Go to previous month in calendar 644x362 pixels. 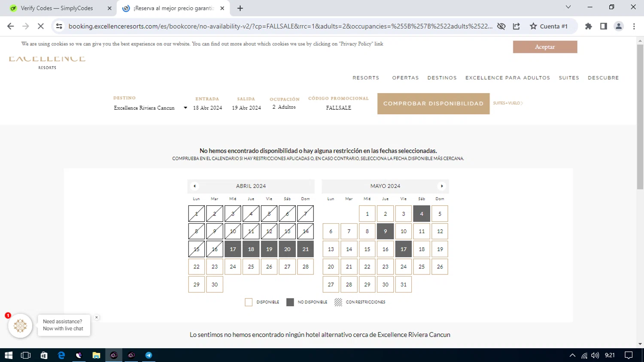(x=194, y=186)
